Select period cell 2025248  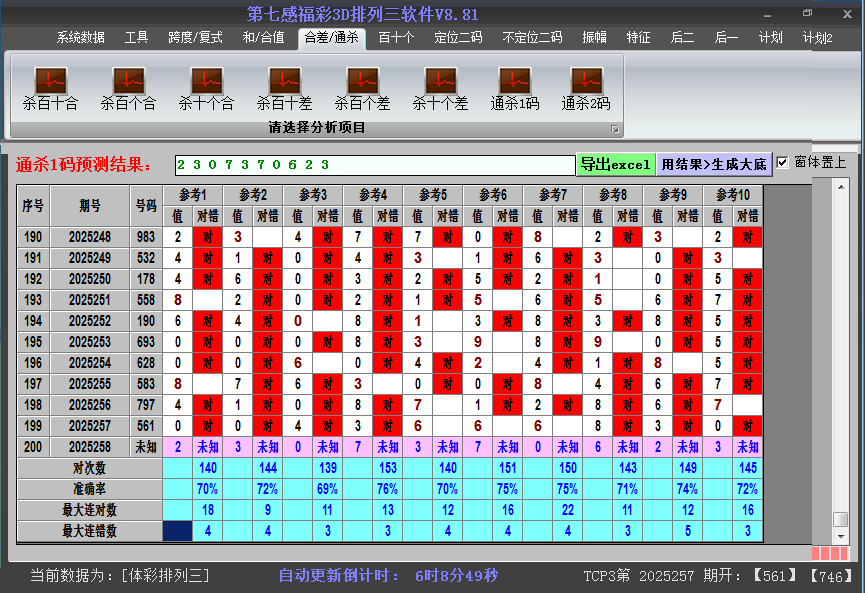[90, 237]
